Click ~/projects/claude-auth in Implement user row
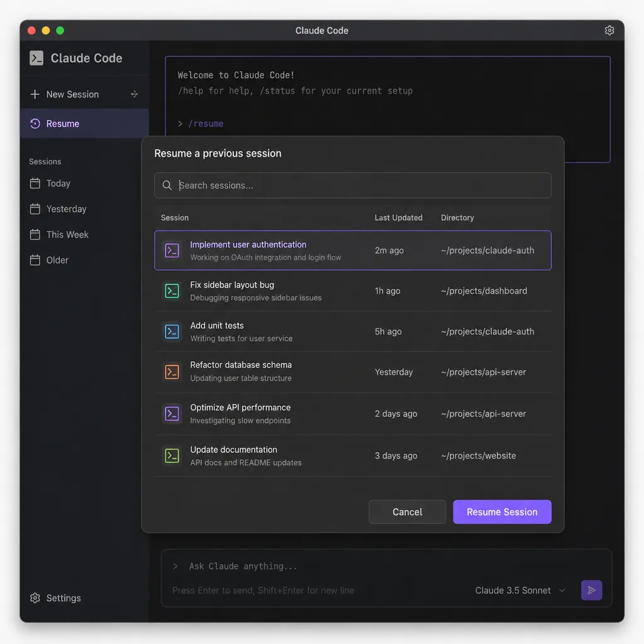644x644 pixels. click(x=487, y=250)
